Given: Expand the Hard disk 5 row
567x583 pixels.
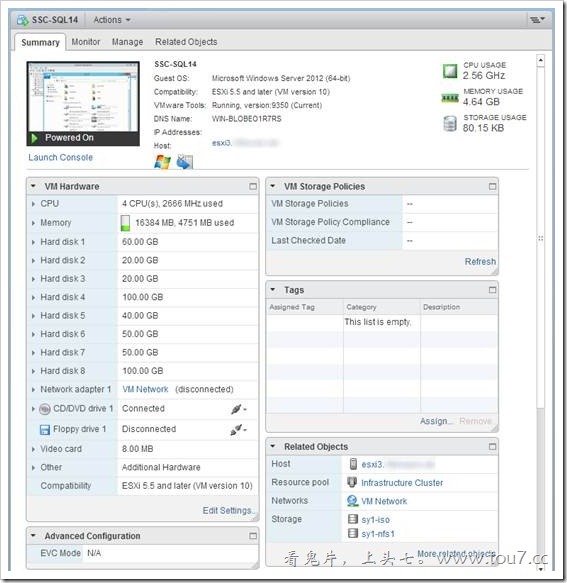Looking at the screenshot, I should pos(33,316).
